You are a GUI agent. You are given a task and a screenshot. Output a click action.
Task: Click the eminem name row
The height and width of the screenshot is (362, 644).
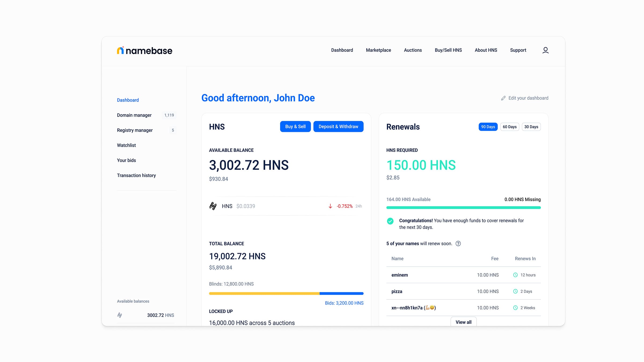click(x=463, y=275)
